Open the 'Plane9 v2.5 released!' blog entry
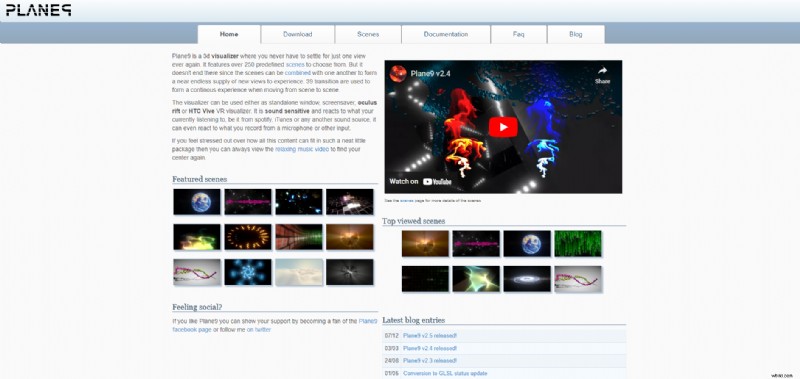The image size is (800, 379). point(430,336)
